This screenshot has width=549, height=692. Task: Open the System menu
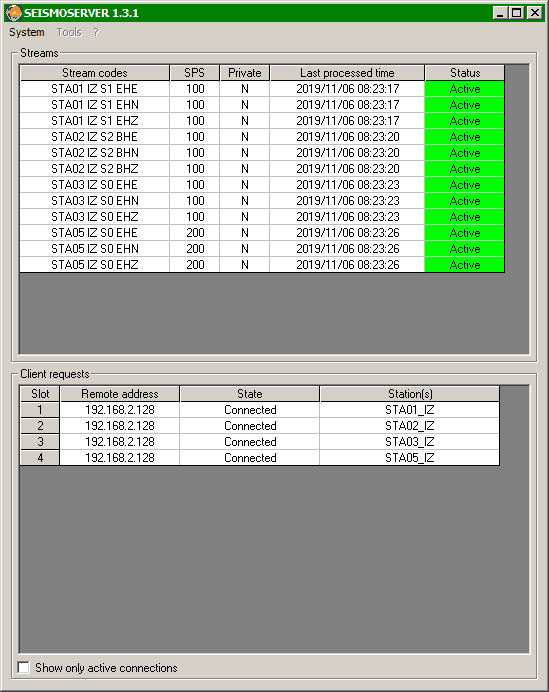[27, 32]
